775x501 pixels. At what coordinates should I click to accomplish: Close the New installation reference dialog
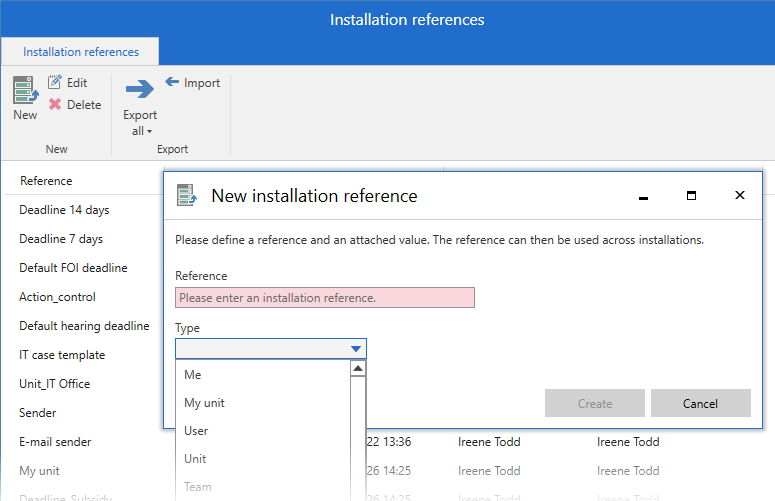click(x=739, y=195)
